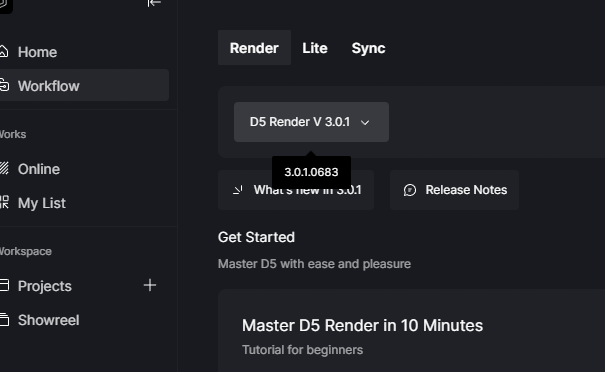Collapse the sidebar with the arrow icon
Image resolution: width=605 pixels, height=372 pixels.
pyautogui.click(x=154, y=3)
